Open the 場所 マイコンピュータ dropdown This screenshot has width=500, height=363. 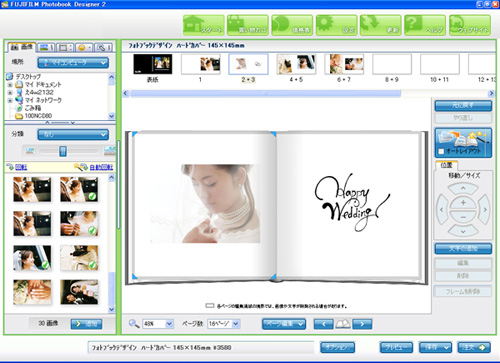pyautogui.click(x=73, y=62)
